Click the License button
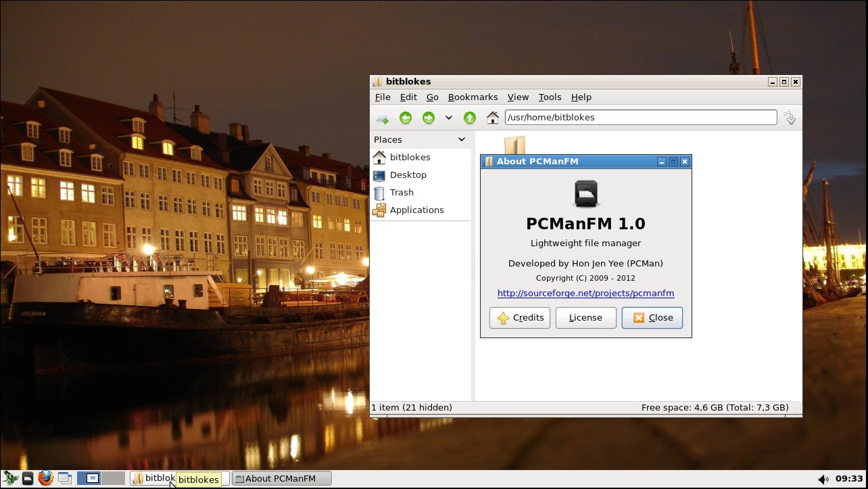This screenshot has height=489, width=868. 585,318
